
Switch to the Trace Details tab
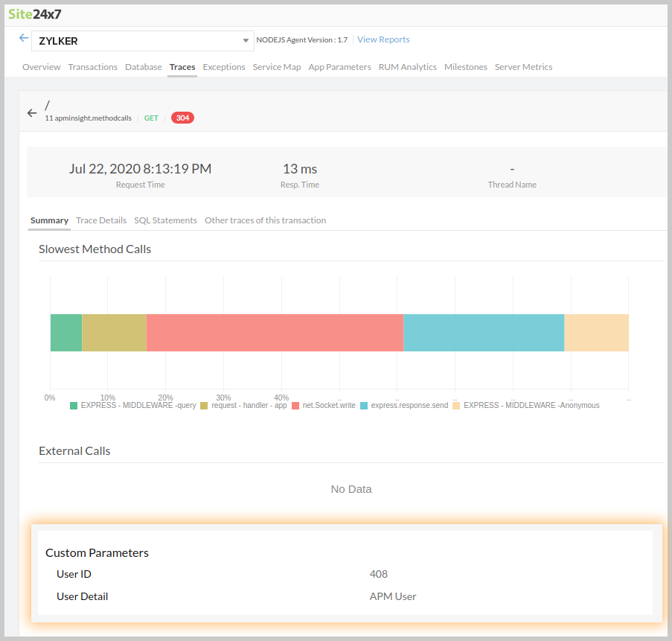click(101, 220)
